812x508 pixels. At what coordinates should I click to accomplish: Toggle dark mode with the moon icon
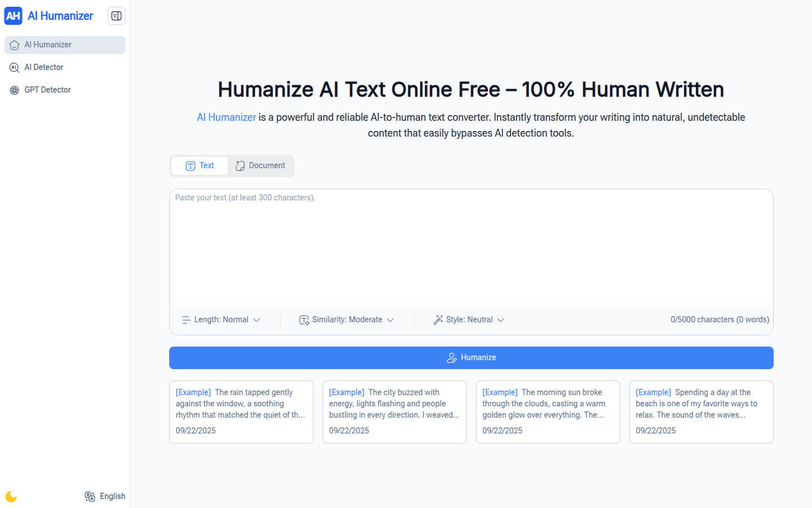[x=11, y=496]
